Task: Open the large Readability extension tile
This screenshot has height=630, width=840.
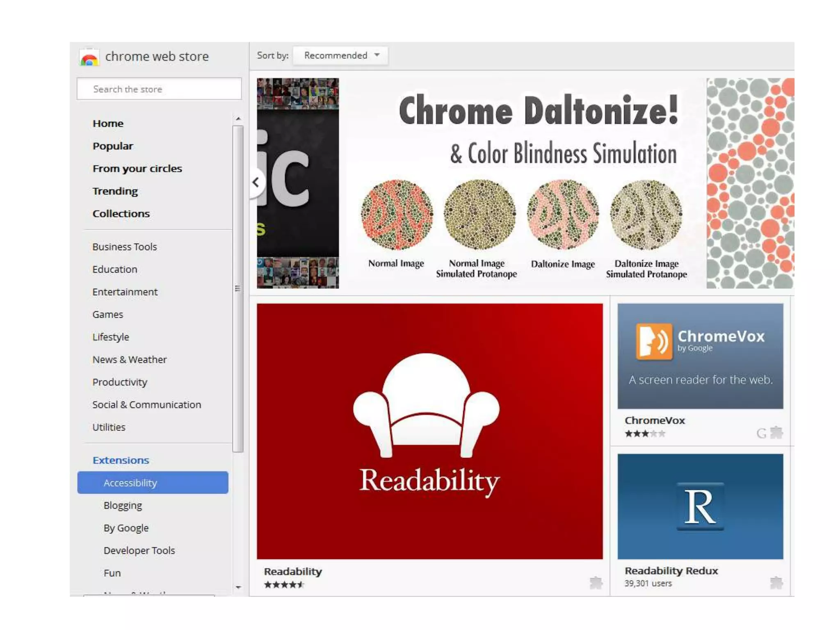Action: click(429, 431)
